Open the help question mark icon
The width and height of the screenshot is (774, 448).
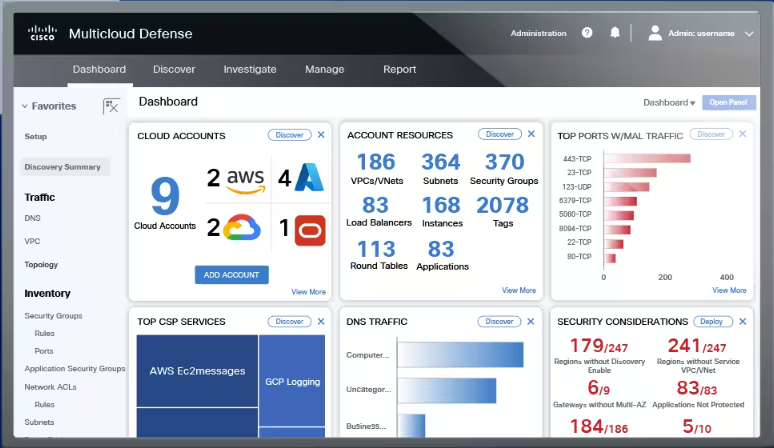pos(587,33)
